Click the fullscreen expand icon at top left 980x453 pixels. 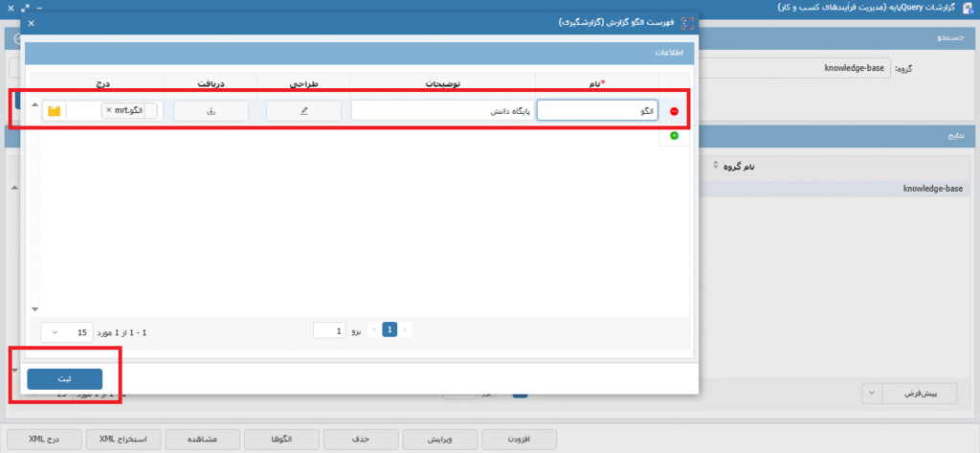(27, 7)
